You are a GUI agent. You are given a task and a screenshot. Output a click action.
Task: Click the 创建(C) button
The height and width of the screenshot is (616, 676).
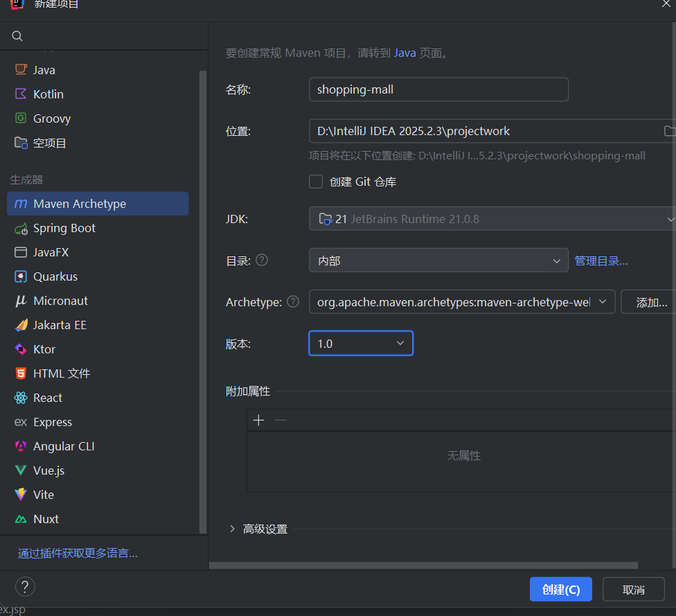[x=560, y=589]
